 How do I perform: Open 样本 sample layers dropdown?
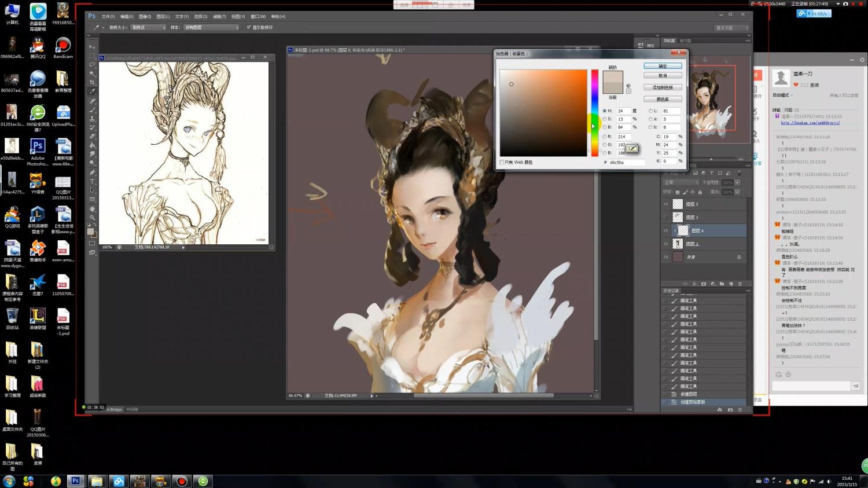click(211, 27)
